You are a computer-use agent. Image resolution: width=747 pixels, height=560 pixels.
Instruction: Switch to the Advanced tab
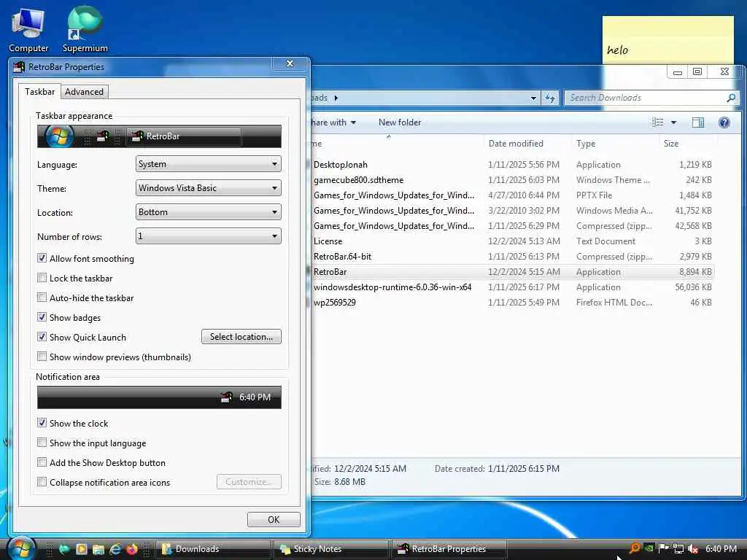point(85,92)
